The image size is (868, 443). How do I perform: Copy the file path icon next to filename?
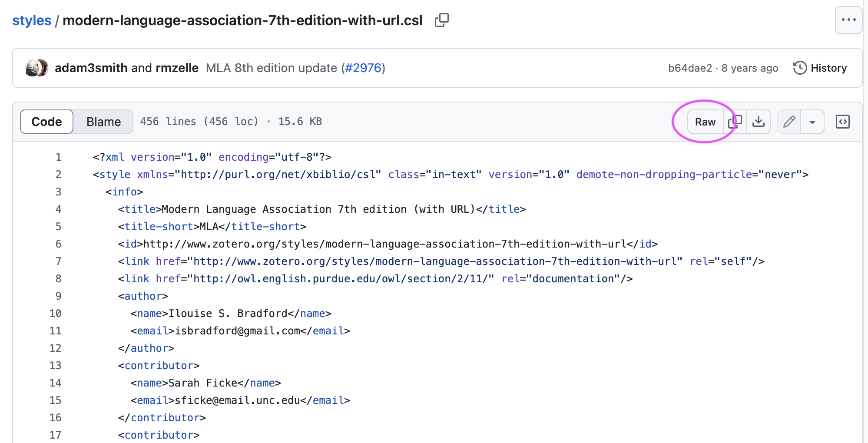[441, 20]
